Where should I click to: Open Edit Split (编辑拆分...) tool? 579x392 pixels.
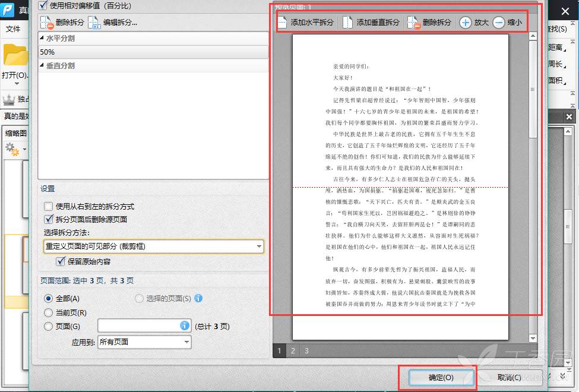pos(113,22)
